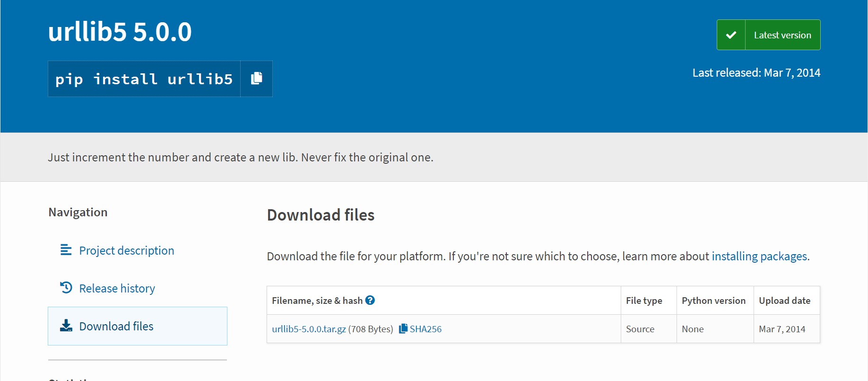Click the Latest version button
The height and width of the screenshot is (381, 868).
point(768,35)
